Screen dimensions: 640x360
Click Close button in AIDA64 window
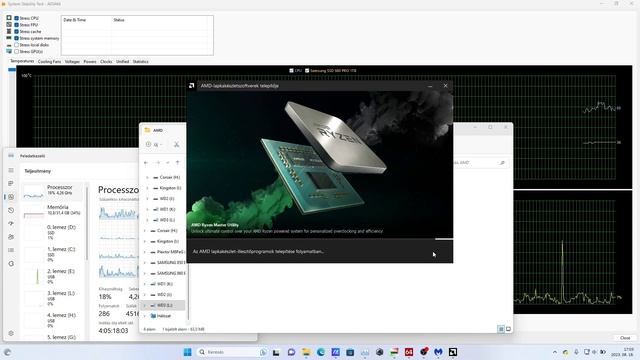point(625,338)
